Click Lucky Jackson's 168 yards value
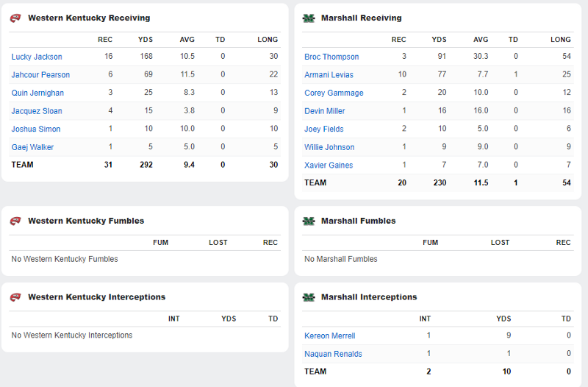The image size is (588, 387). (x=146, y=57)
